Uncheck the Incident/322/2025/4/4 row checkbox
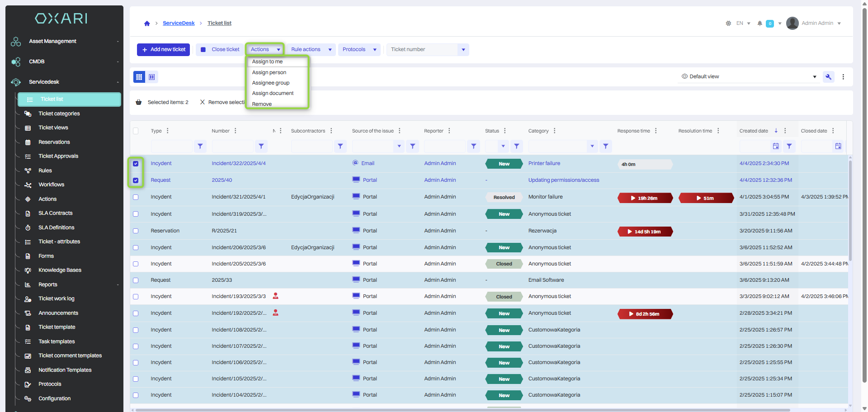Viewport: 868px width, 412px height. click(x=136, y=164)
